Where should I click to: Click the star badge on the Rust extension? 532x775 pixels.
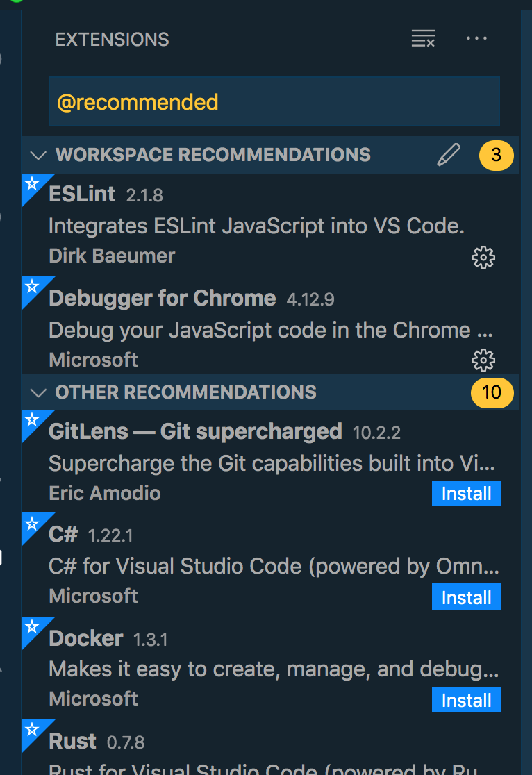tap(30, 731)
